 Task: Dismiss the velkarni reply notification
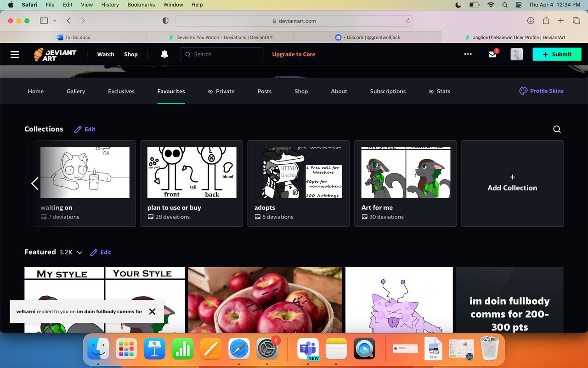click(x=153, y=311)
